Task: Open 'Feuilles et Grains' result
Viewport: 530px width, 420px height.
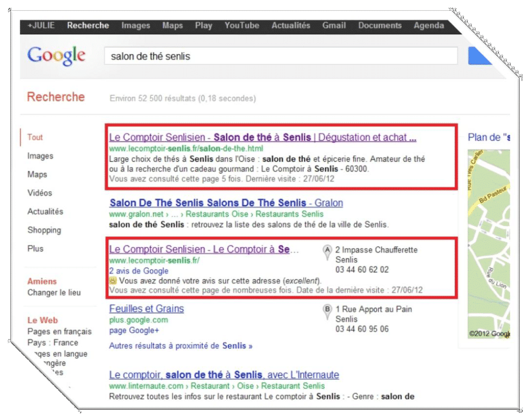Action: [x=147, y=309]
